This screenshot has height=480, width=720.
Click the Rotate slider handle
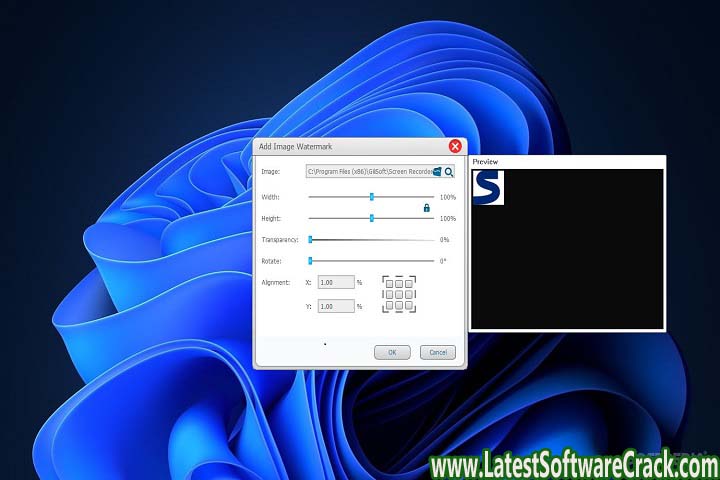(x=311, y=261)
